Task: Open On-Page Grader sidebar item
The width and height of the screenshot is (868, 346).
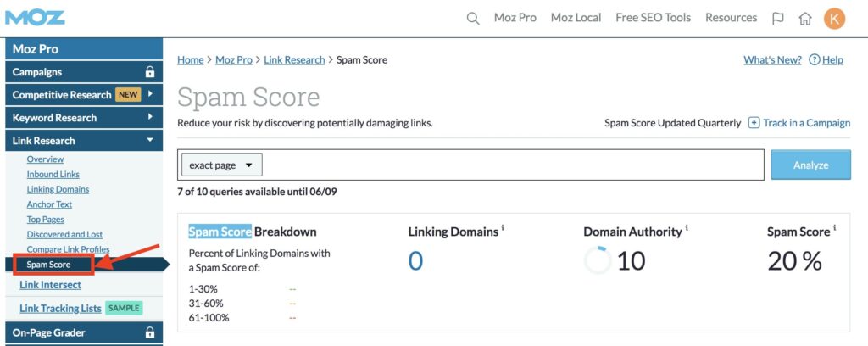Action: [x=84, y=332]
